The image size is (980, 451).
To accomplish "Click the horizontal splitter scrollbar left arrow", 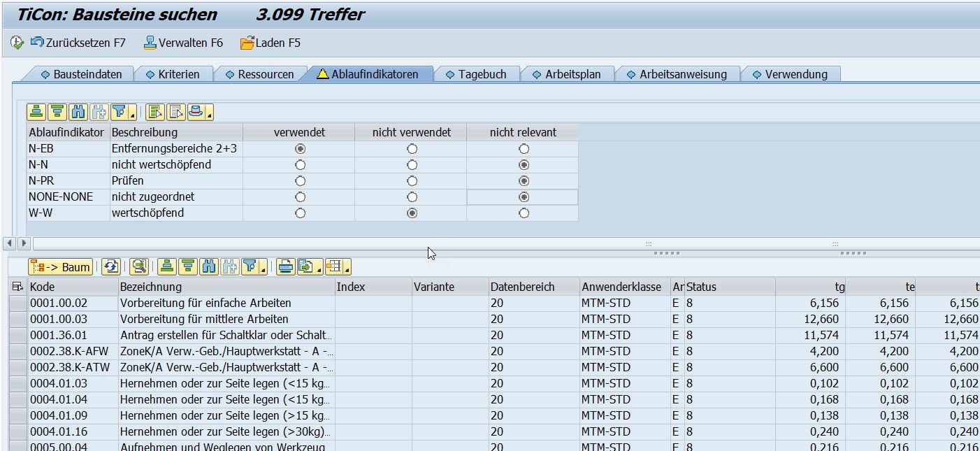I will coord(10,243).
